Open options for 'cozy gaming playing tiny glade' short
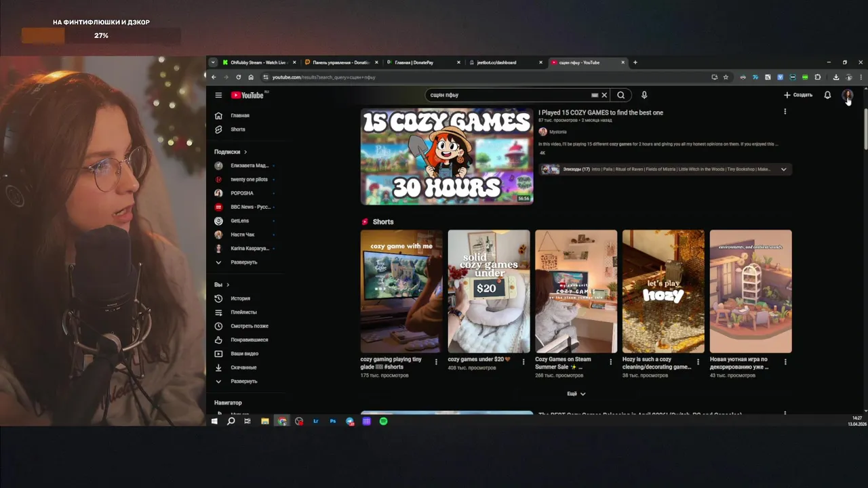This screenshot has width=868, height=488. (x=436, y=362)
